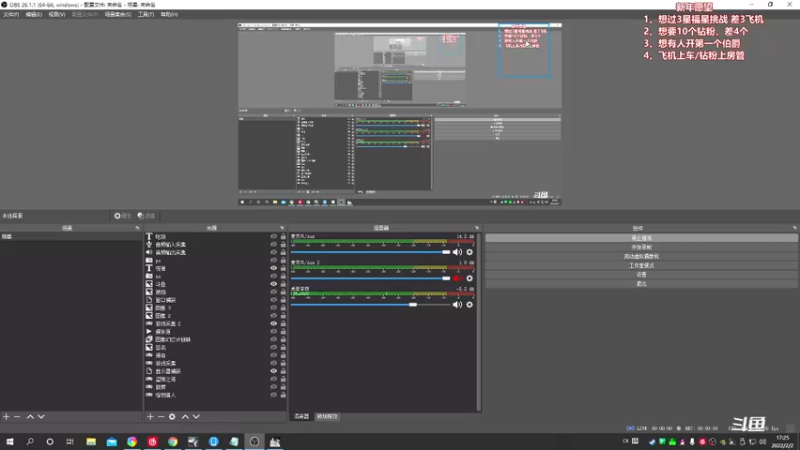
Task: Lock the 媒体源 source with its padlock icon
Action: [x=283, y=332]
